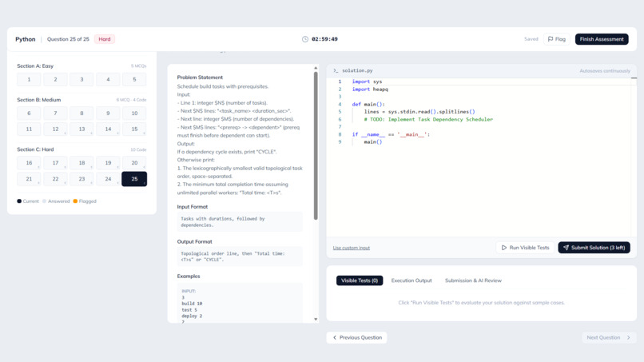Click the 'Section C: Hard' heading

[x=35, y=149]
